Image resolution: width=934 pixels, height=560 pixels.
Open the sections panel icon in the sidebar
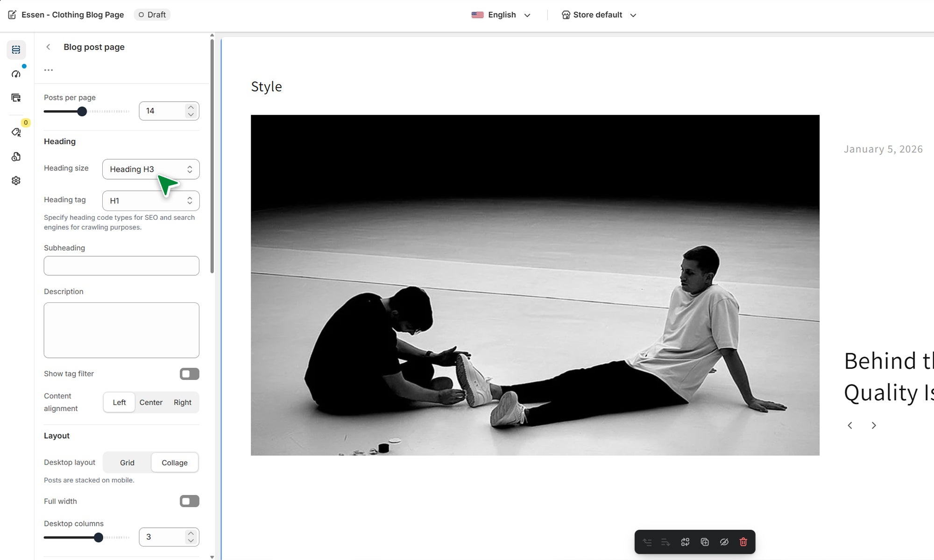pos(16,49)
